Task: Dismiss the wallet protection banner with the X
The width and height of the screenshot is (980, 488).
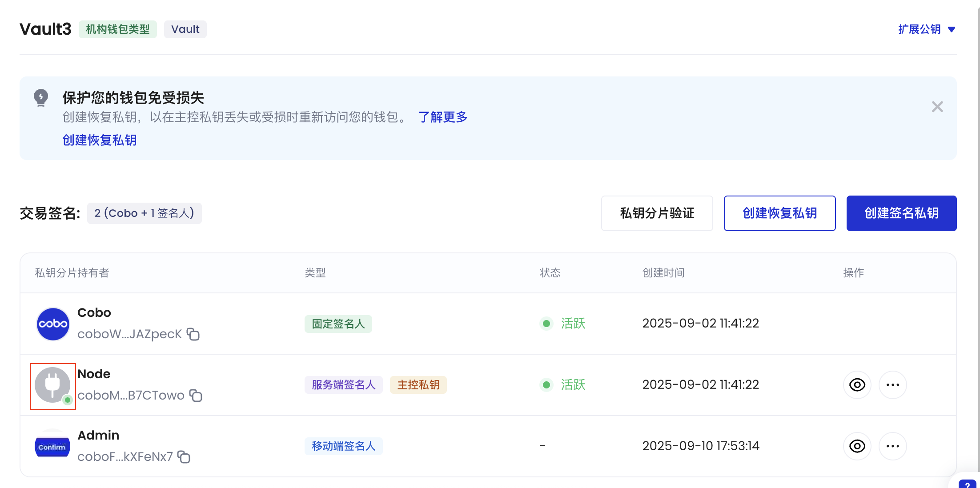Action: pyautogui.click(x=937, y=107)
